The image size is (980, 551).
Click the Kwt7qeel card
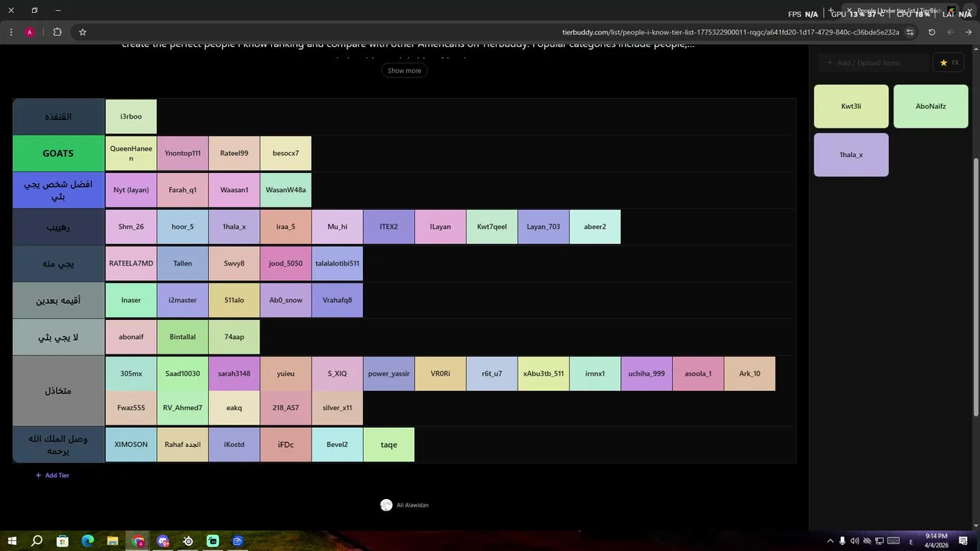point(492,227)
